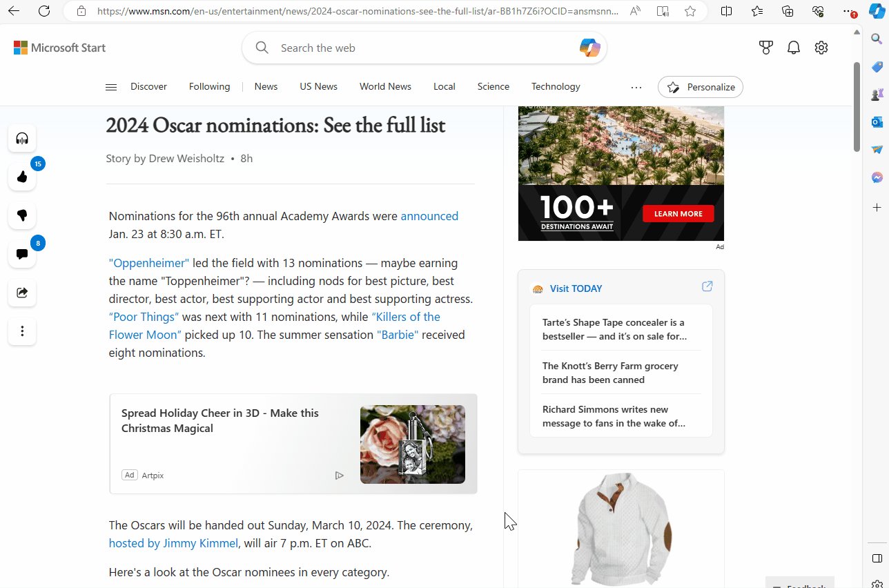Open Collections icon in toolbar
Viewport: 889px width, 588px height.
pyautogui.click(x=788, y=11)
